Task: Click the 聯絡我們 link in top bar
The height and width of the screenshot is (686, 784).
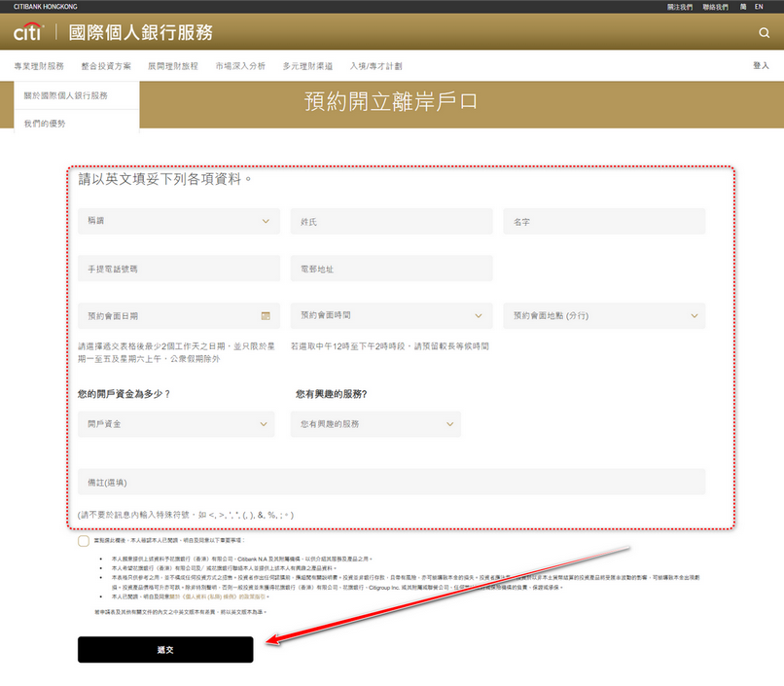Action: 715,7
